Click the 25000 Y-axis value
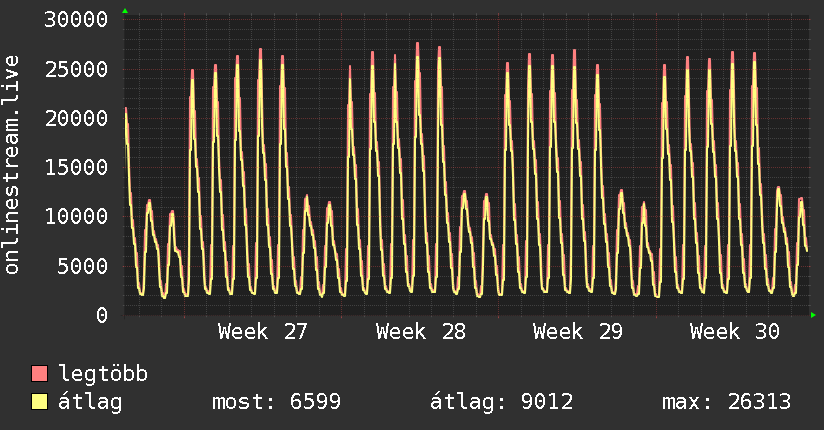This screenshot has height=430, width=824. click(76, 69)
